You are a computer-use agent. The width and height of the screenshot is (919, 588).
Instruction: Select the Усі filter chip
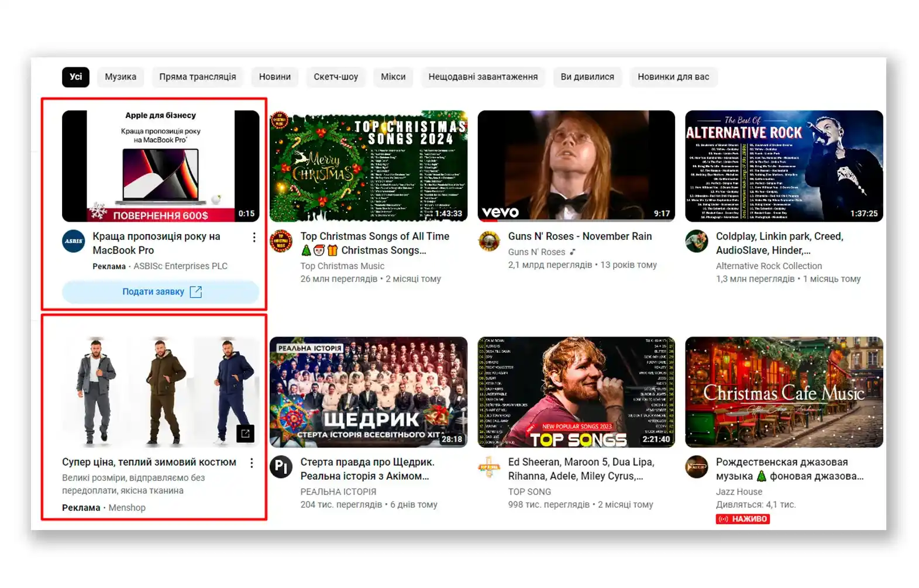coord(76,77)
